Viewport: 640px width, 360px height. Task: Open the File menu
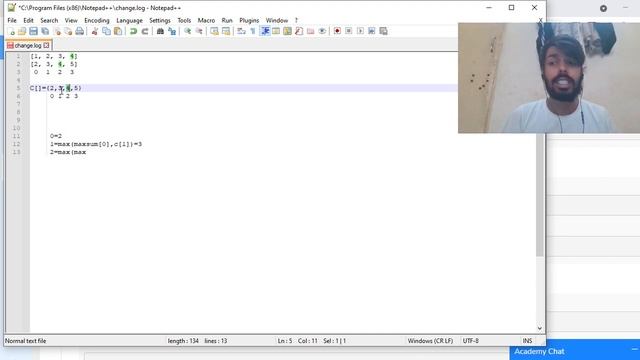[x=12, y=20]
